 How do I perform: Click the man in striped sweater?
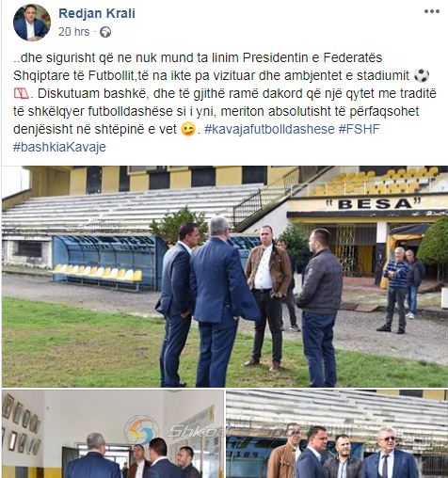click(395, 290)
